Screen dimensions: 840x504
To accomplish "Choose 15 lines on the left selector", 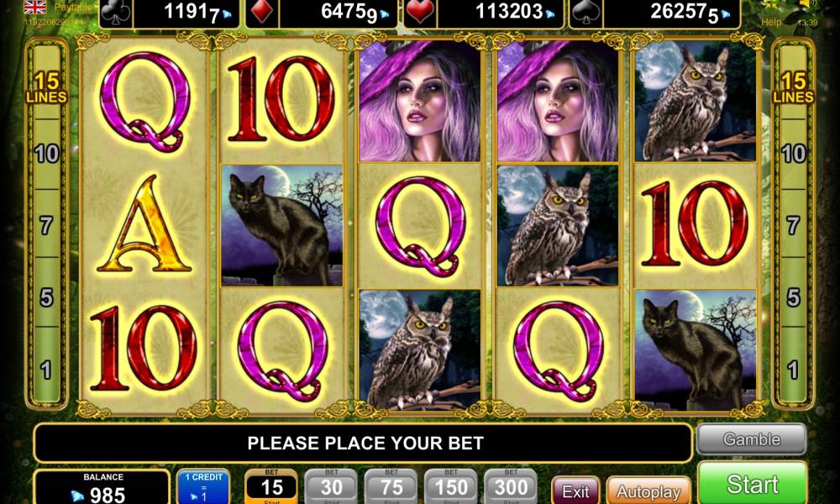I will [46, 87].
